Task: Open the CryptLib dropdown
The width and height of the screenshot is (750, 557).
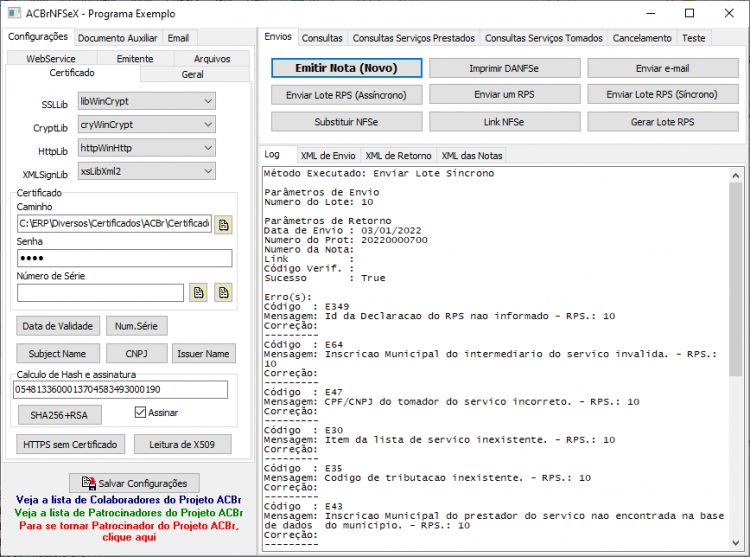Action: tap(147, 125)
